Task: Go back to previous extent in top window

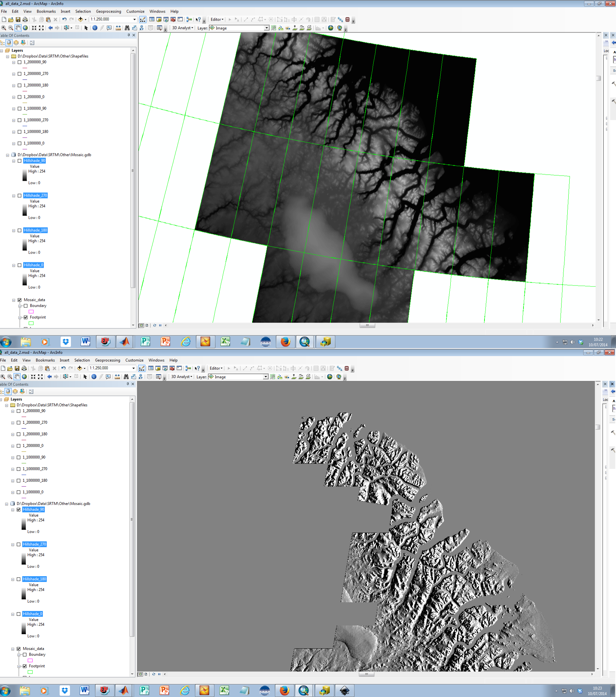Action: [x=51, y=28]
